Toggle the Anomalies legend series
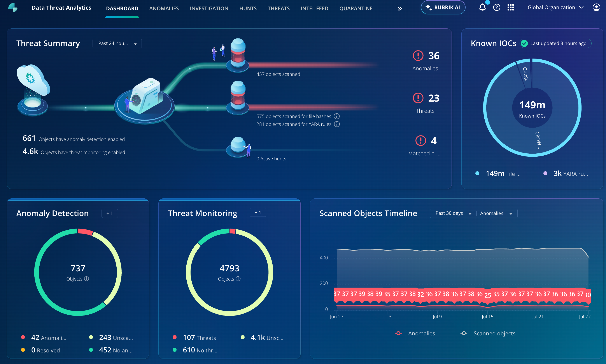The height and width of the screenshot is (364, 606). point(415,333)
